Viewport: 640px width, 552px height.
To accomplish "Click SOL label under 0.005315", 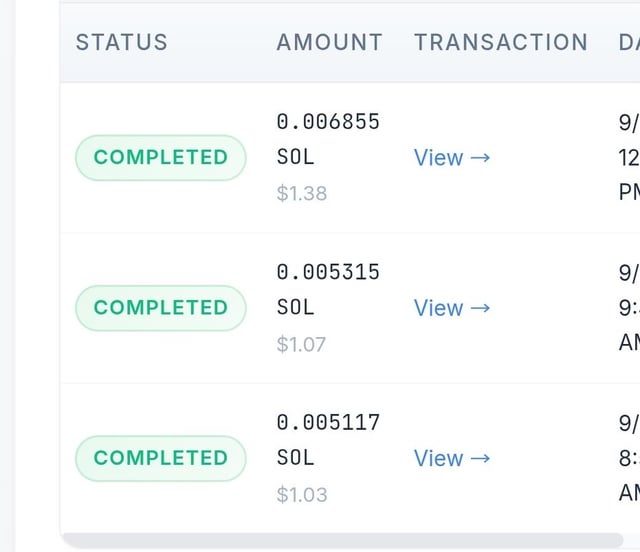I will pos(295,308).
